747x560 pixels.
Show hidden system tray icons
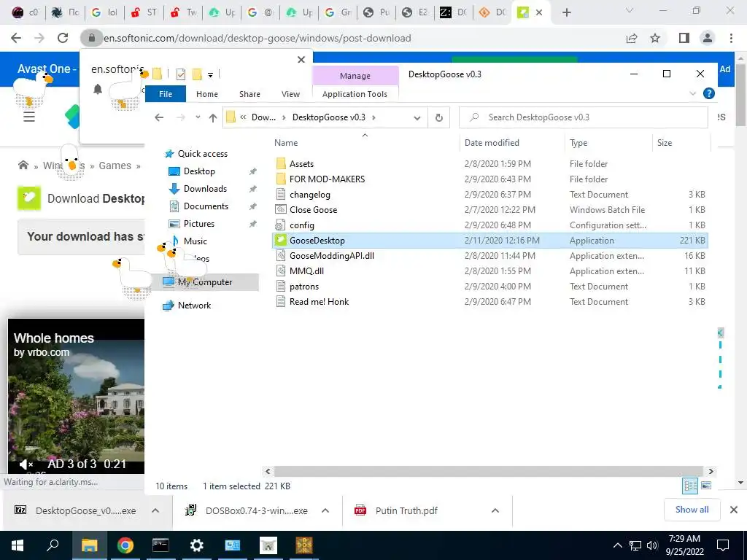coord(617,545)
